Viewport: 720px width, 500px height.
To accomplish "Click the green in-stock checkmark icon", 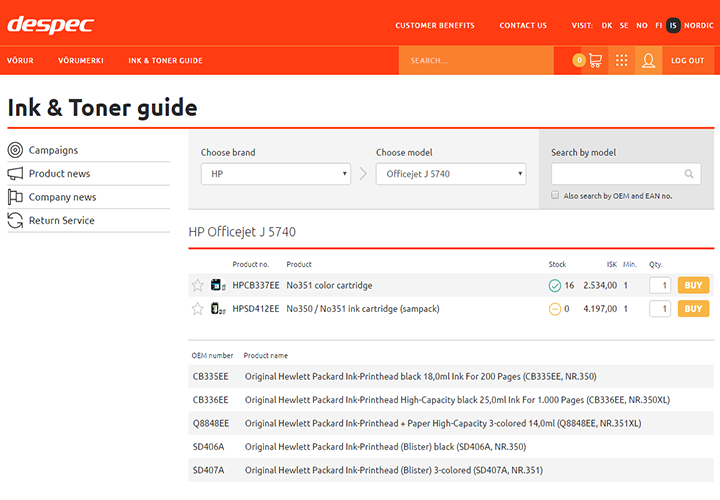I will (x=555, y=286).
